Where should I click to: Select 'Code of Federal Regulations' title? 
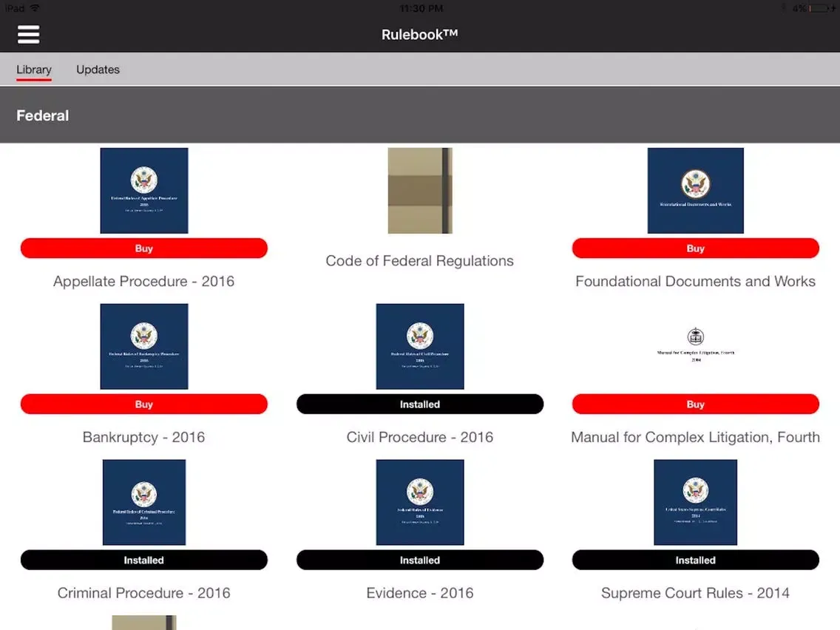[x=420, y=261]
